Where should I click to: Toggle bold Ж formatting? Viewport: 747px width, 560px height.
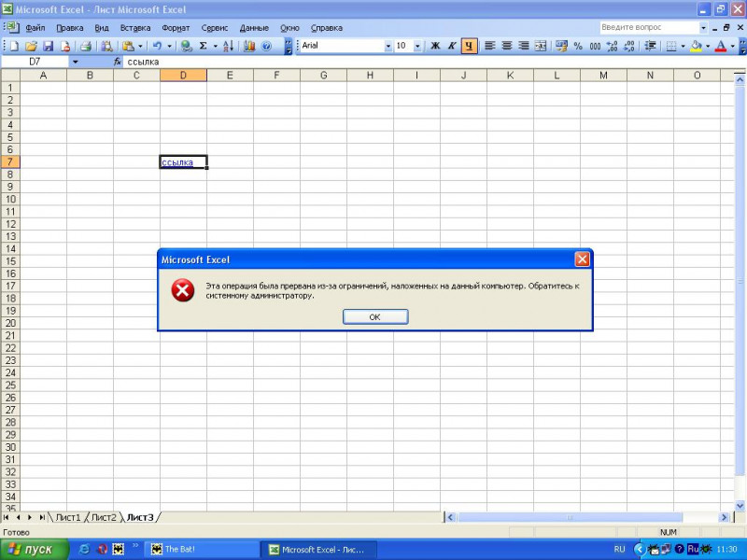coord(435,46)
